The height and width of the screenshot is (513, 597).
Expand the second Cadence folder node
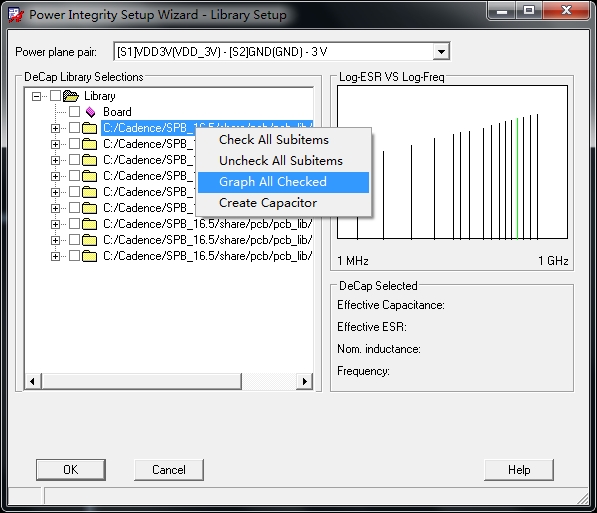click(x=55, y=144)
